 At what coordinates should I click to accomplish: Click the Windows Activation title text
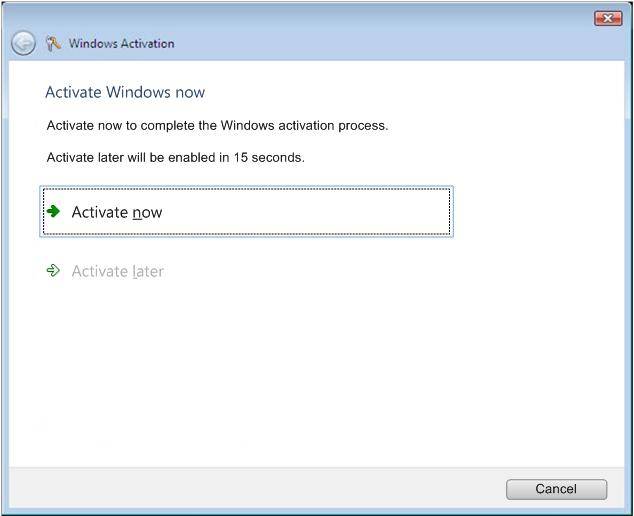coord(121,43)
